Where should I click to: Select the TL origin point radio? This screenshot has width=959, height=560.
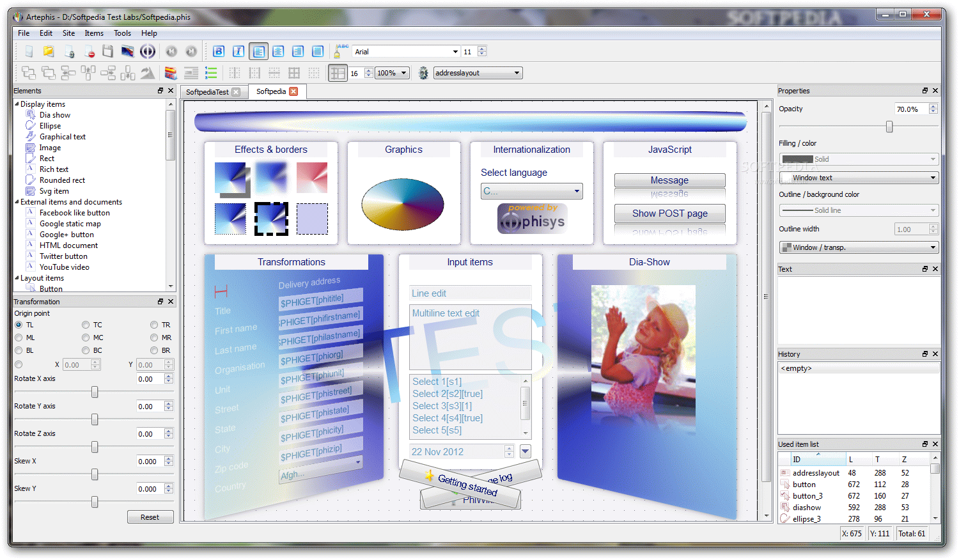point(19,325)
